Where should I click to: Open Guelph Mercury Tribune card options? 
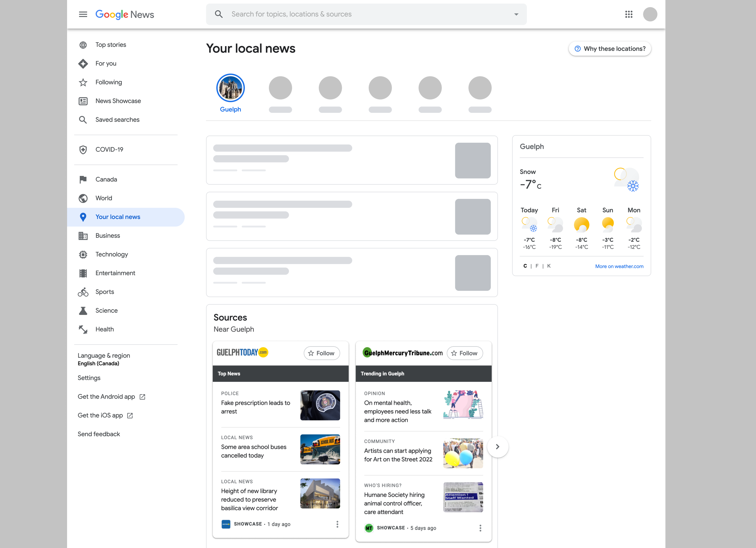click(480, 528)
